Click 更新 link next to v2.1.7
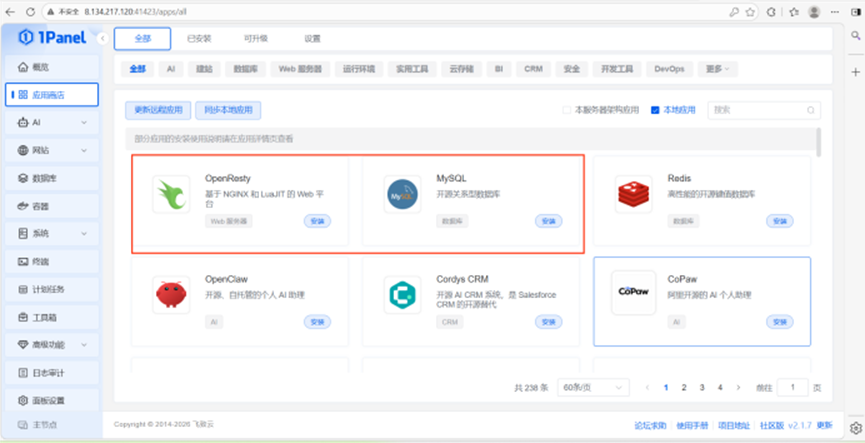 tap(824, 425)
